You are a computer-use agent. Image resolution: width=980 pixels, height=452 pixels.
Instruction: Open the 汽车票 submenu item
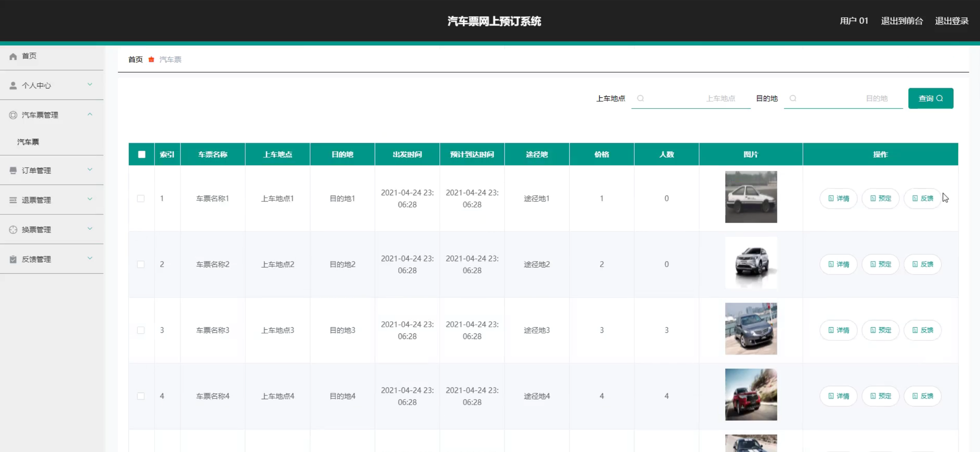(x=28, y=142)
